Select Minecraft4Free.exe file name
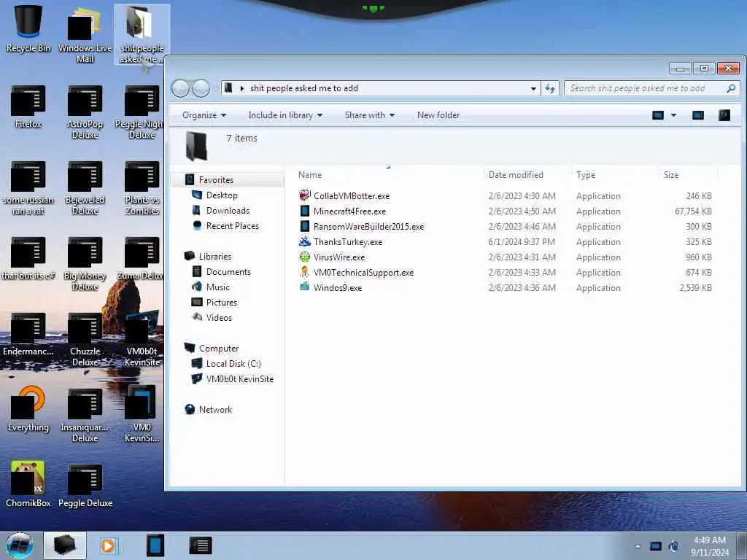The height and width of the screenshot is (560, 747). 349,211
